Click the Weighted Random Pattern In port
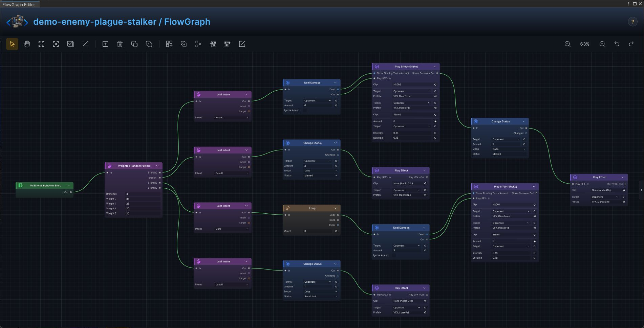The height and width of the screenshot is (328, 644). (107, 172)
